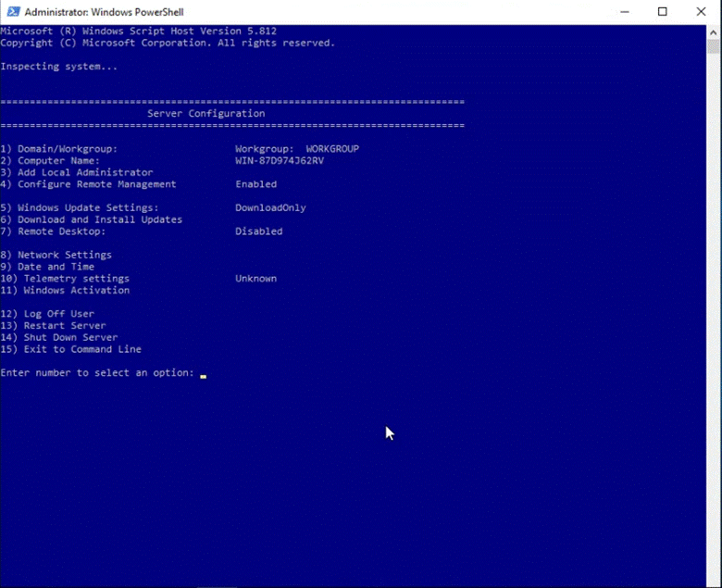Screen dimensions: 722x588
Task: Click the 'WORKGROUP' value
Action: point(332,149)
